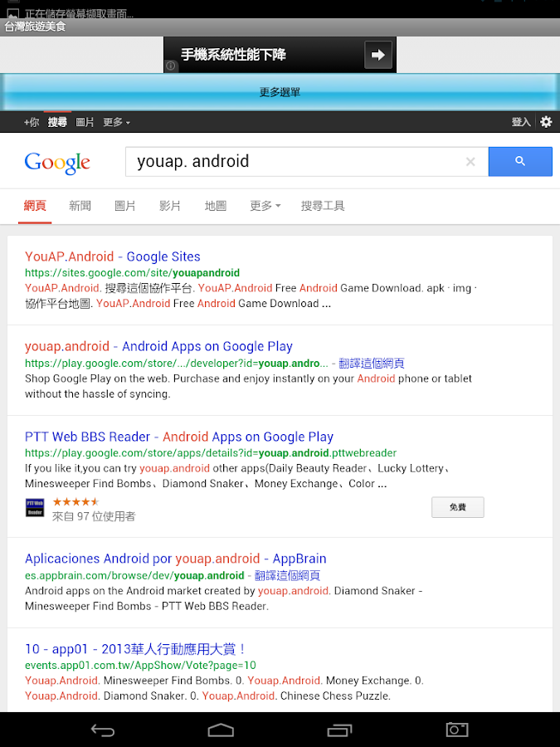Clear the search box with X
The height and width of the screenshot is (747, 560).
coord(470,162)
